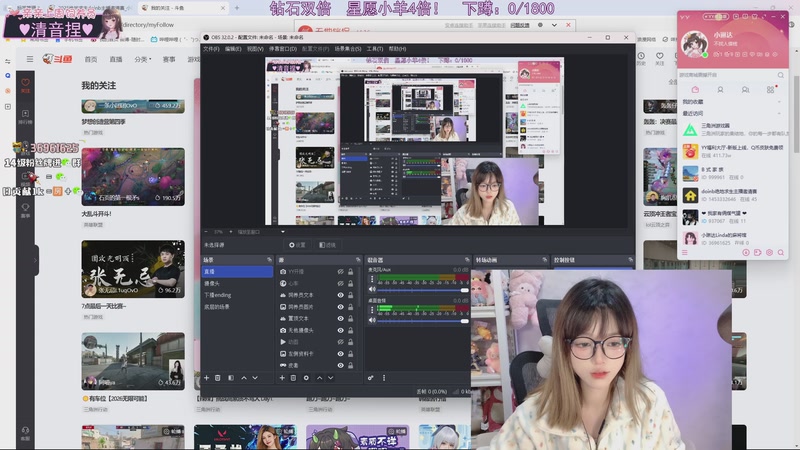Click the Douyu logo
The height and width of the screenshot is (450, 800).
(x=57, y=59)
